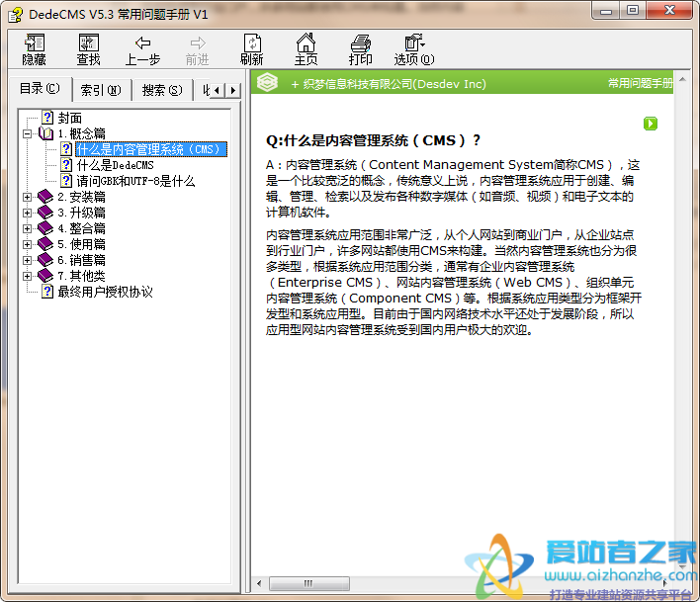This screenshot has width=700, height=602.
Task: Click the tab strip left scroll arrow
Action: 217,90
